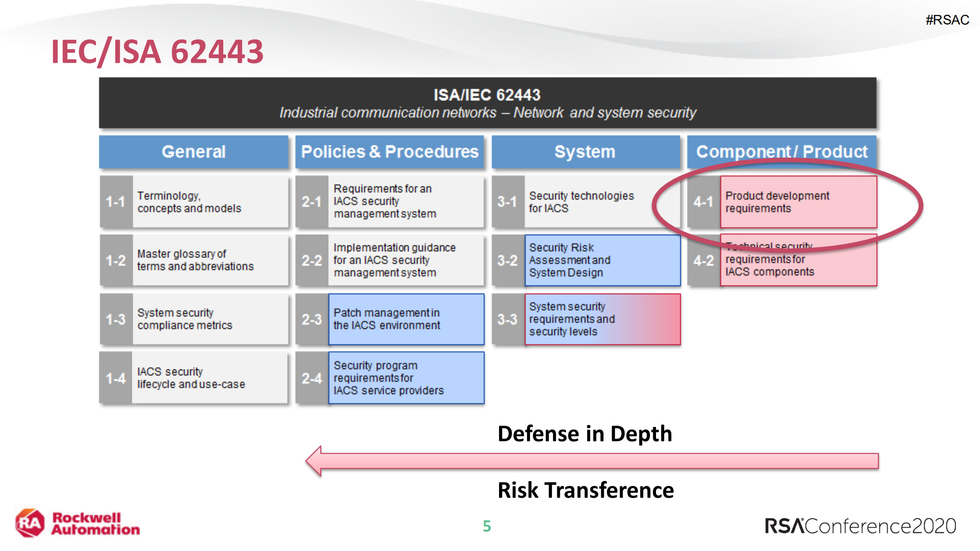This screenshot has width=980, height=551.
Task: Click the RSA Conference 2020 logo
Action: pyautogui.click(x=860, y=526)
